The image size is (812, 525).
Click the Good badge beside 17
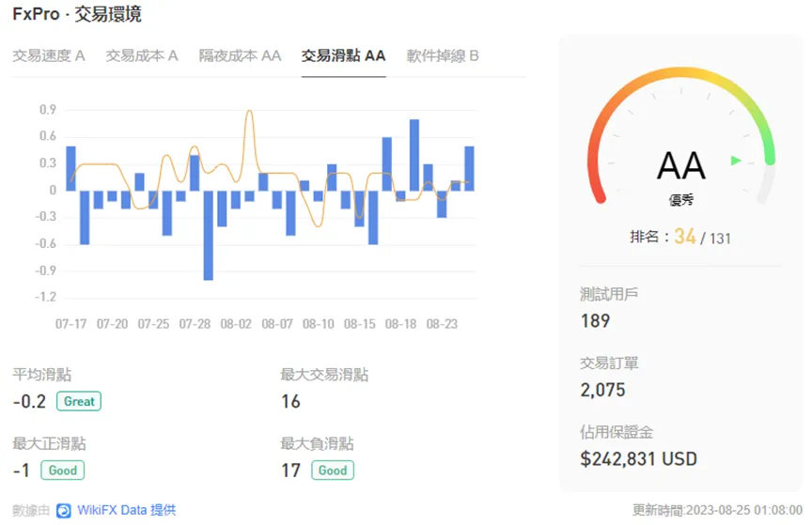click(x=333, y=471)
